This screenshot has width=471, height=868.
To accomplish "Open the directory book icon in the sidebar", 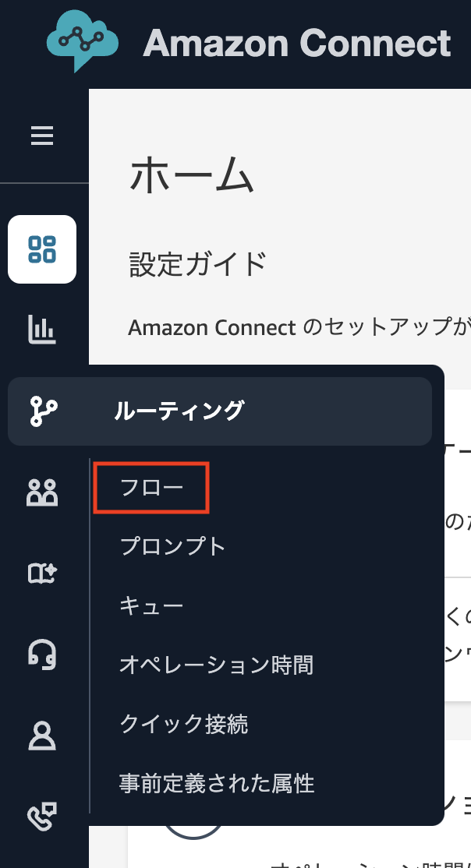I will click(x=41, y=574).
